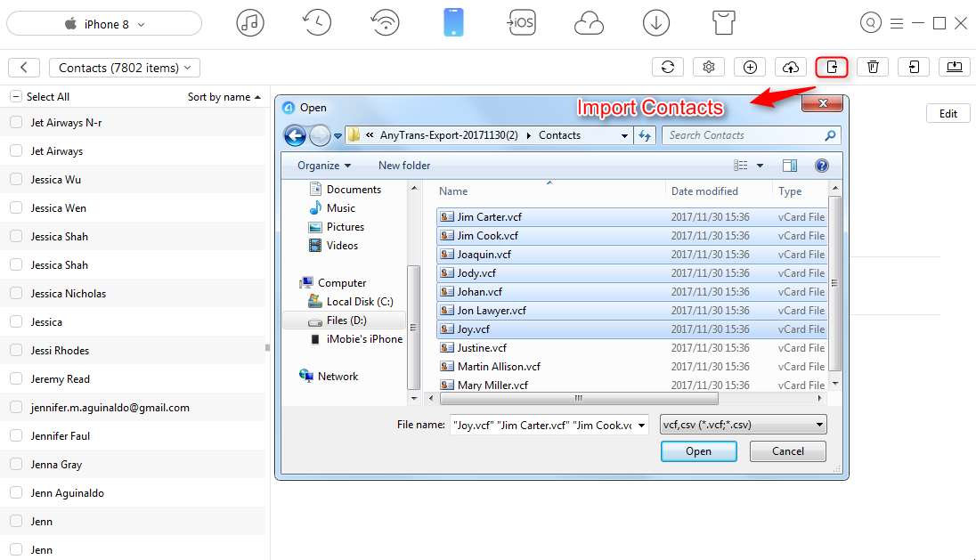Open the contacts settings gear icon
976x560 pixels.
coord(709,67)
